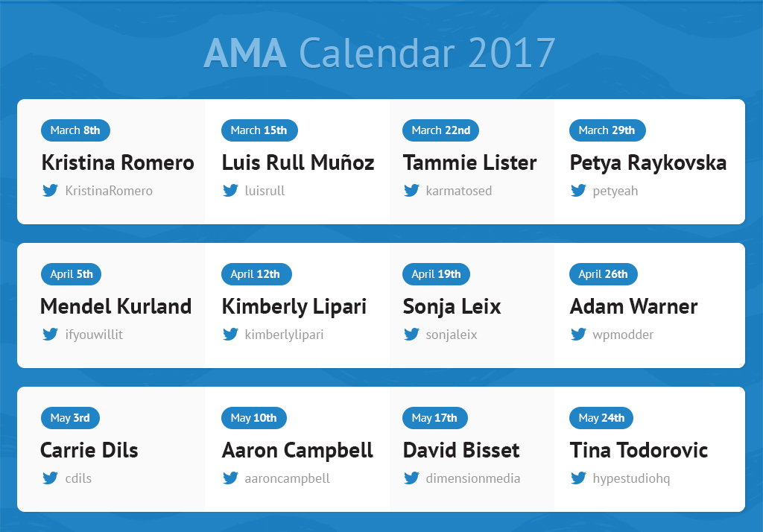
Task: Click Twitter icon next to petyeah
Action: [578, 191]
